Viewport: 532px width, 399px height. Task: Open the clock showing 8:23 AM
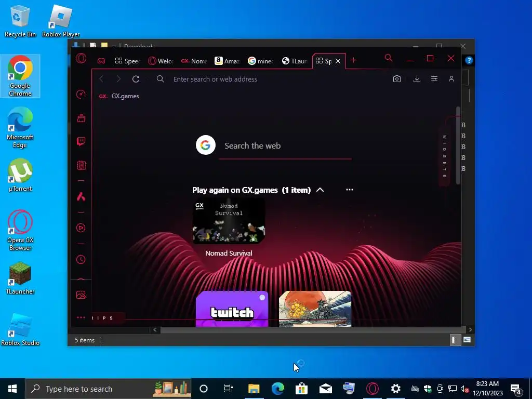tap(487, 389)
